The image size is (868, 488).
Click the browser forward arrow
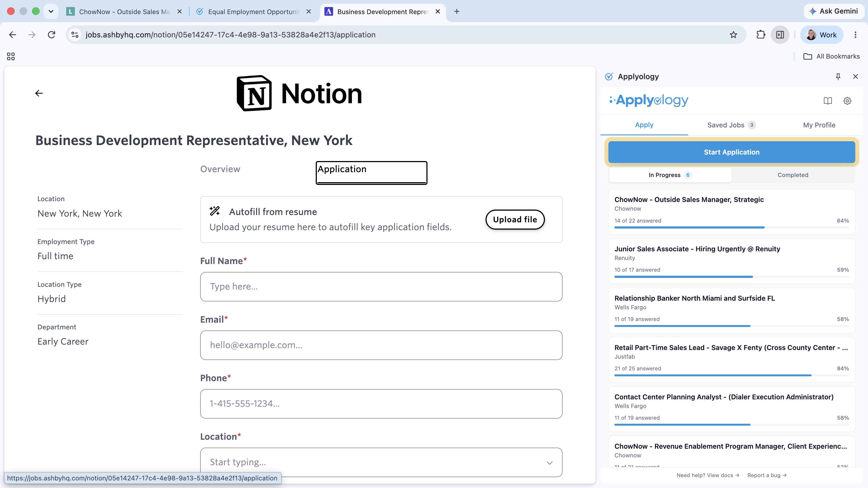32,35
